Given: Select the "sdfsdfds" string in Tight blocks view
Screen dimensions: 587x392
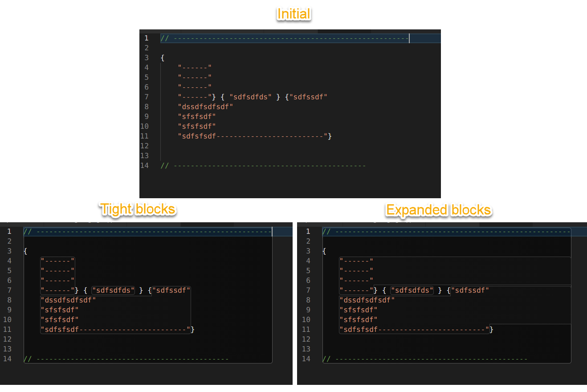Looking at the screenshot, I should [x=113, y=290].
